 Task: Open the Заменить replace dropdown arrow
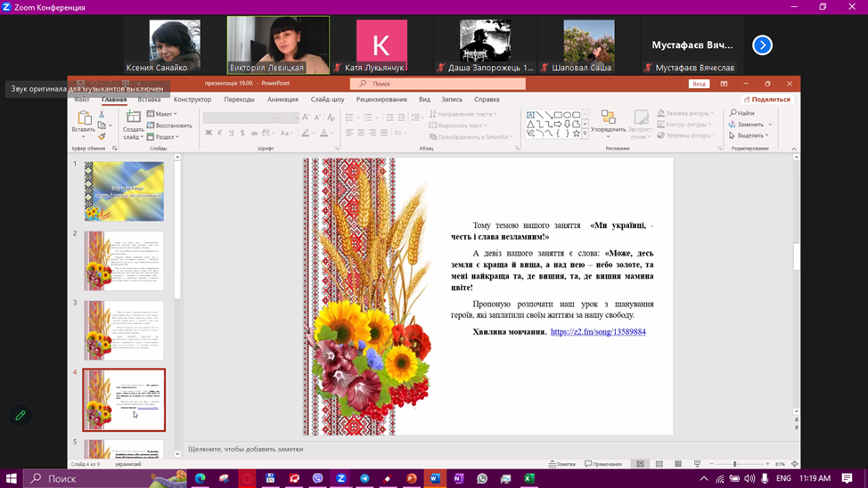tap(770, 125)
